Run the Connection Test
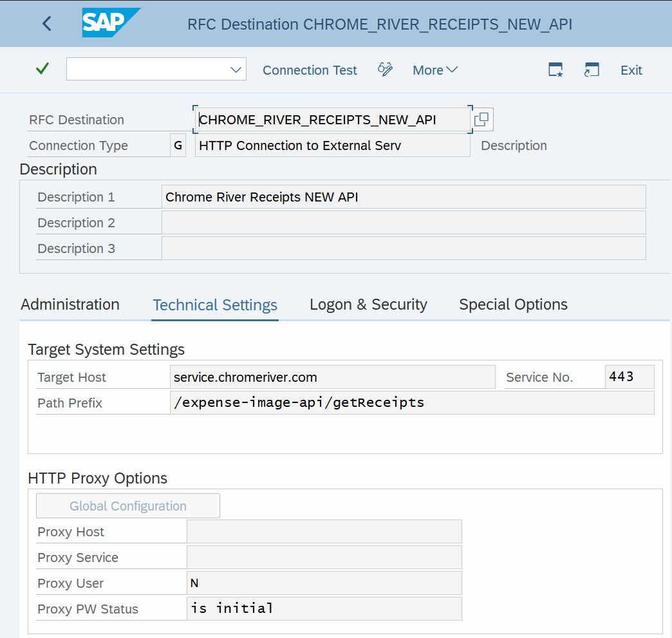The width and height of the screenshot is (672, 638). tap(310, 70)
